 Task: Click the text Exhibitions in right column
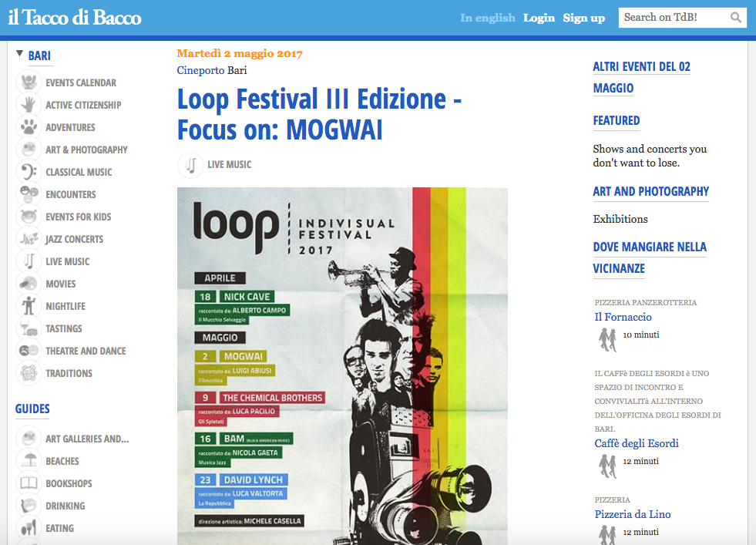pyautogui.click(x=620, y=219)
